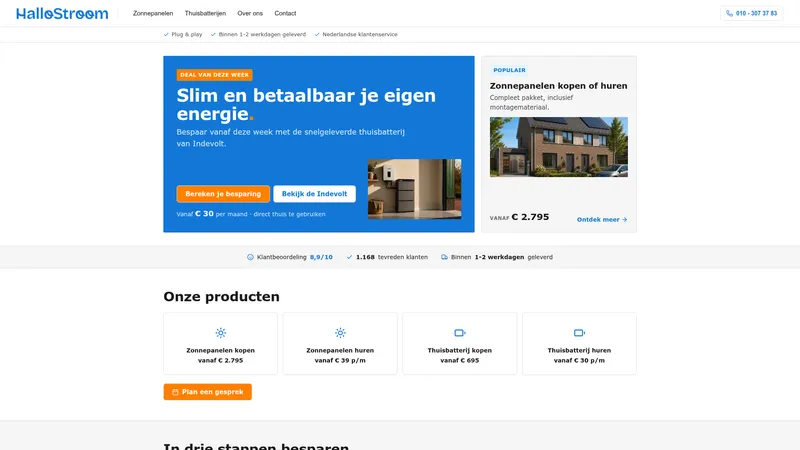800x450 pixels.
Task: Click the arrow icon after Ontdek meer
Action: (x=624, y=219)
